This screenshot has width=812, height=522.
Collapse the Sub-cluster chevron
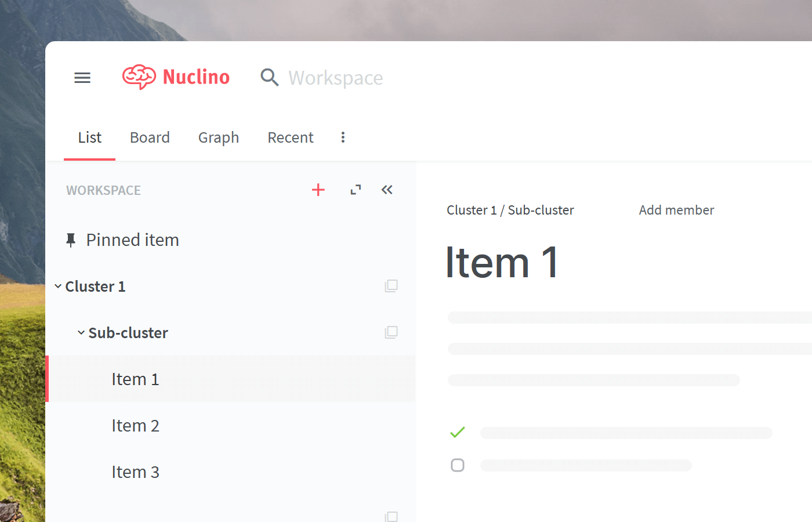tap(81, 333)
